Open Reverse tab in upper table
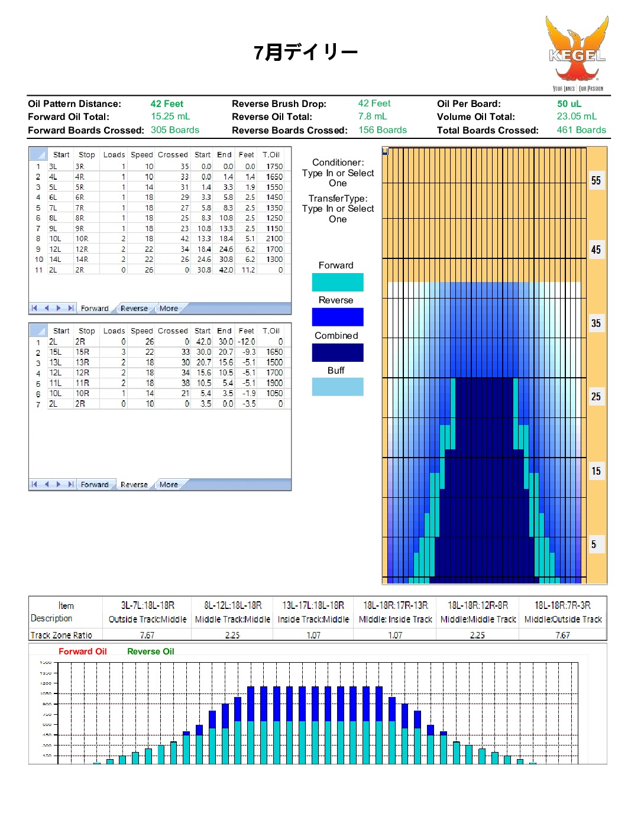This screenshot has height=833, width=644. (134, 309)
